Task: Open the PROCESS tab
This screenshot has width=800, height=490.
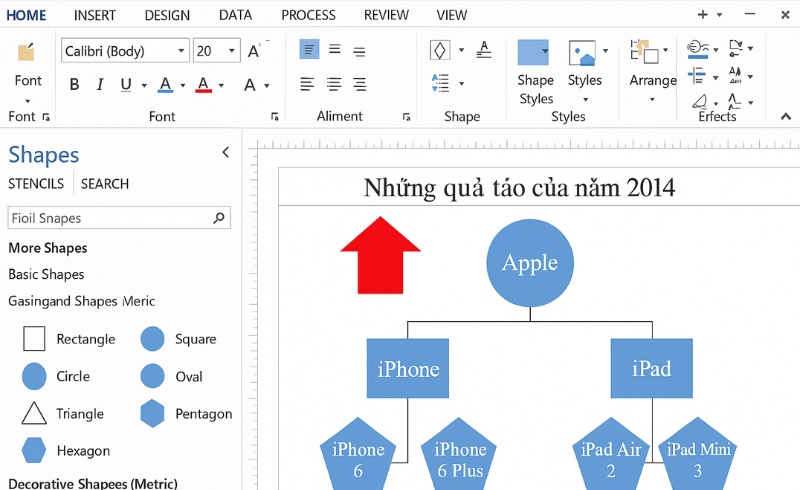Action: pyautogui.click(x=308, y=15)
